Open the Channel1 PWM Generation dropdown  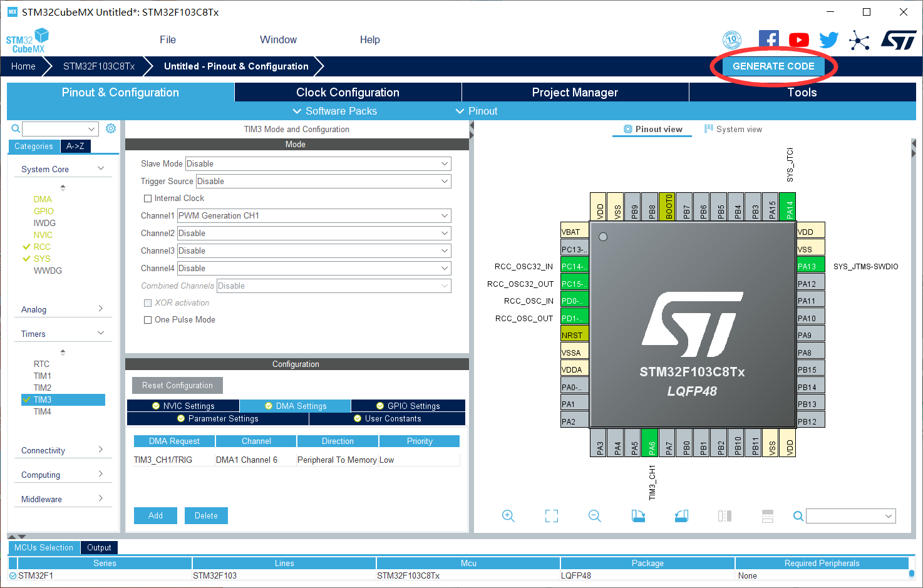[314, 216]
